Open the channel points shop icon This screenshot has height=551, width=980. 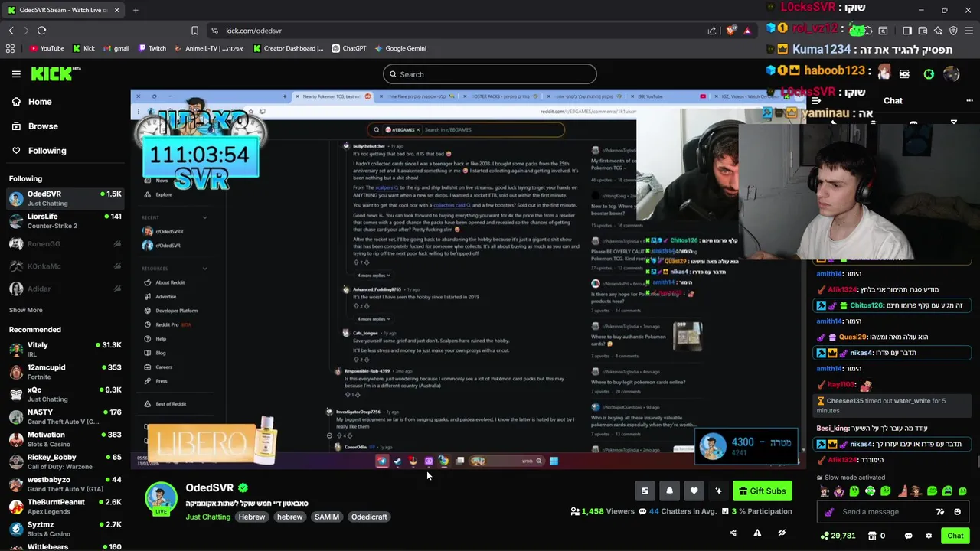pyautogui.click(x=871, y=536)
